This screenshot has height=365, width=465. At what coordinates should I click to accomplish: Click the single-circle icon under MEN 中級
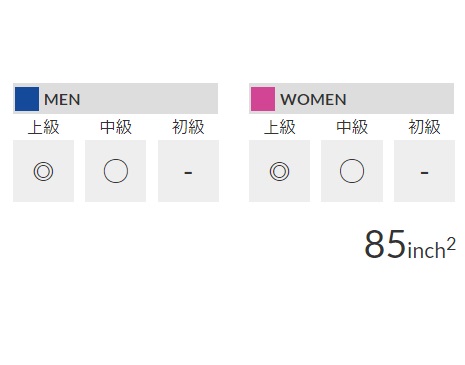116,171
